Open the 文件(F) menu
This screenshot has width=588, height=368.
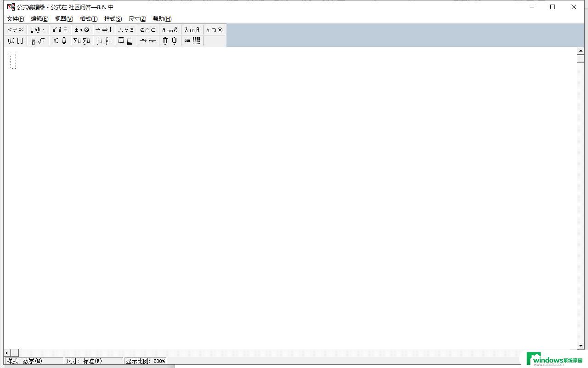point(16,19)
